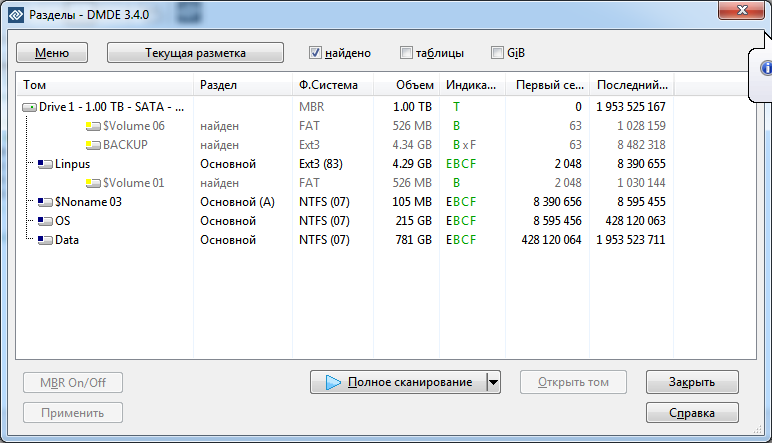Open dropdown arrow next to Полное сканирование
The height and width of the screenshot is (443, 772).
(x=493, y=382)
